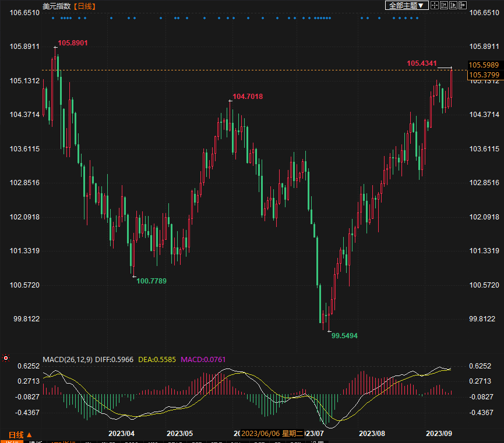Click the purple MACD value label
Image resolution: width=504 pixels, height=443 pixels.
(x=203, y=360)
